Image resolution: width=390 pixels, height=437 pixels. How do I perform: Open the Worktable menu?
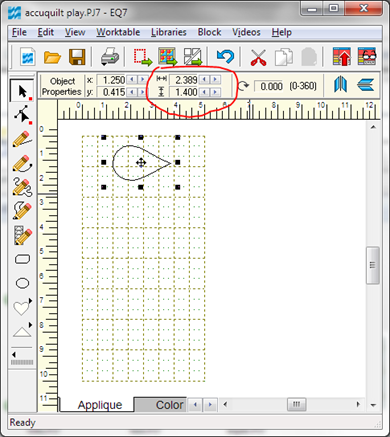[118, 32]
